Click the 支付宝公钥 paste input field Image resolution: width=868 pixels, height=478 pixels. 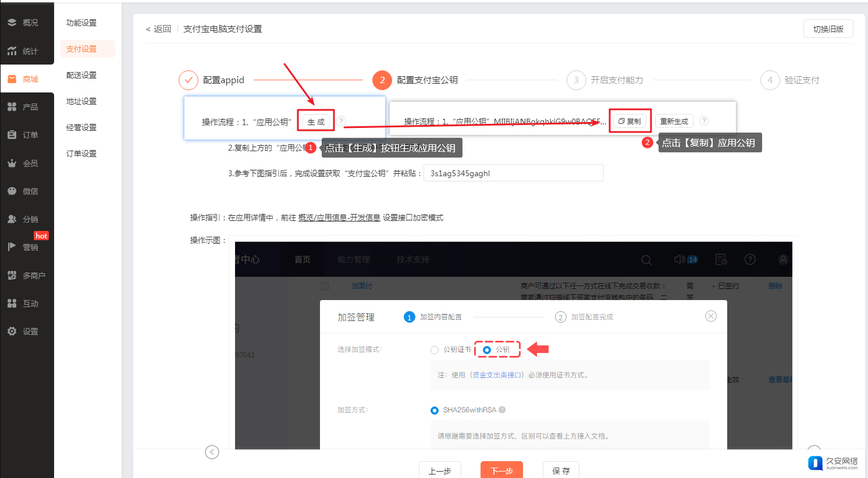point(513,173)
